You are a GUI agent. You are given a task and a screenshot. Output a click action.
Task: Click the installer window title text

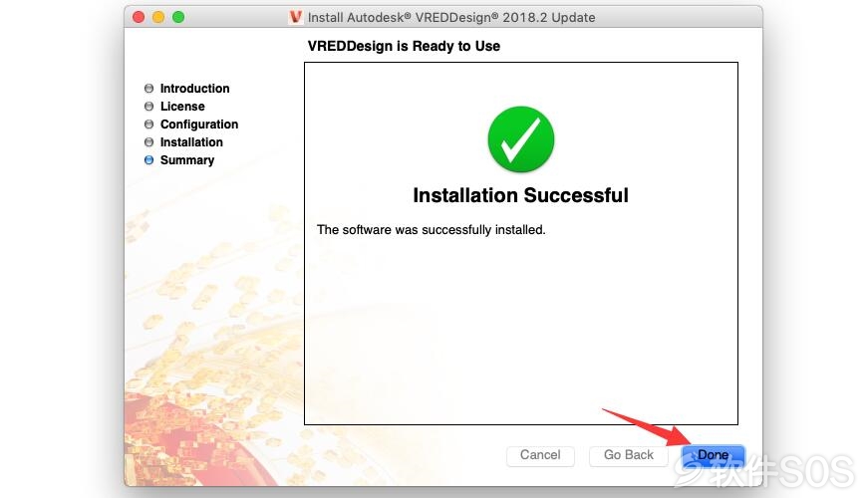(451, 18)
